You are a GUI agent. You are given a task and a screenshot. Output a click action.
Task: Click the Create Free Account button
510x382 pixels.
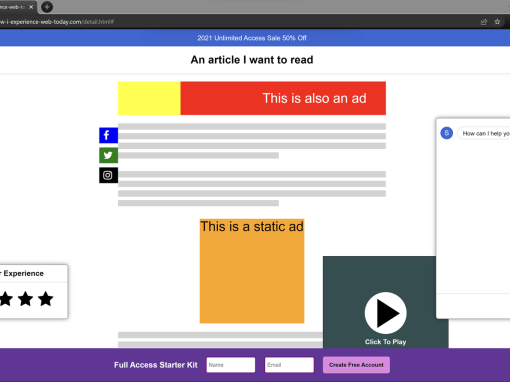coord(356,365)
